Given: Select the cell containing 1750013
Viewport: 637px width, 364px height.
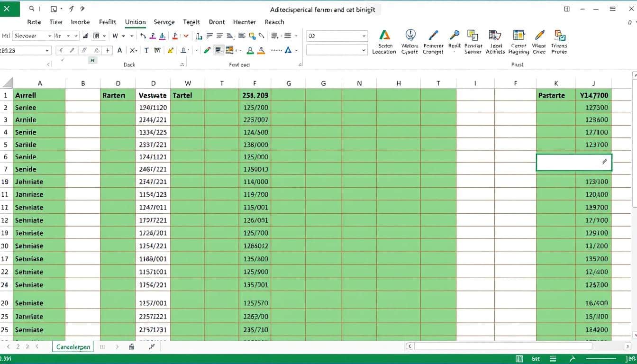Looking at the screenshot, I should (255, 169).
